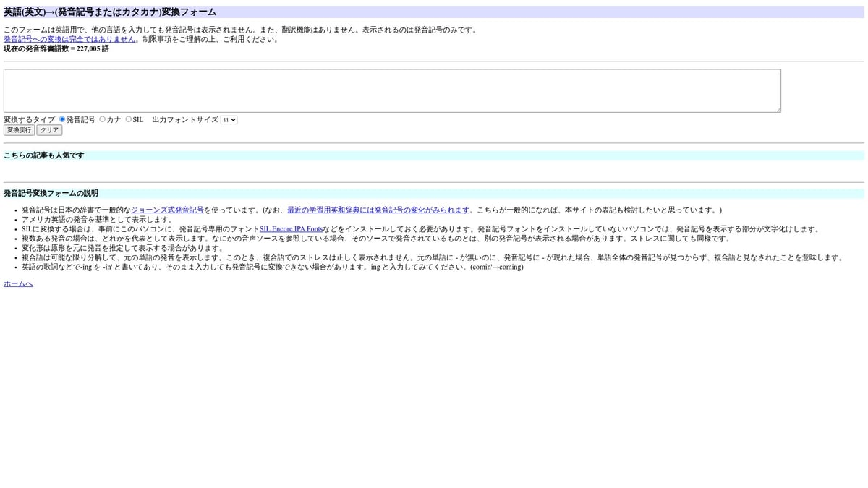Click the こちらの記事も人気です section header
This screenshot has height=488, width=868.
pyautogui.click(x=44, y=155)
